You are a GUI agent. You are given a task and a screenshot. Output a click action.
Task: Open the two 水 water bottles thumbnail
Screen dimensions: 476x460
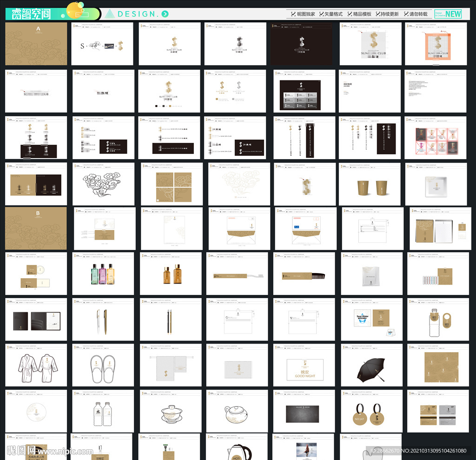pyautogui.click(x=103, y=411)
